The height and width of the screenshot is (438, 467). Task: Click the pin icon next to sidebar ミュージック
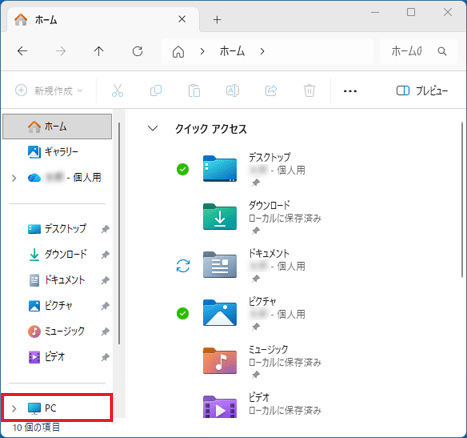[x=105, y=332]
